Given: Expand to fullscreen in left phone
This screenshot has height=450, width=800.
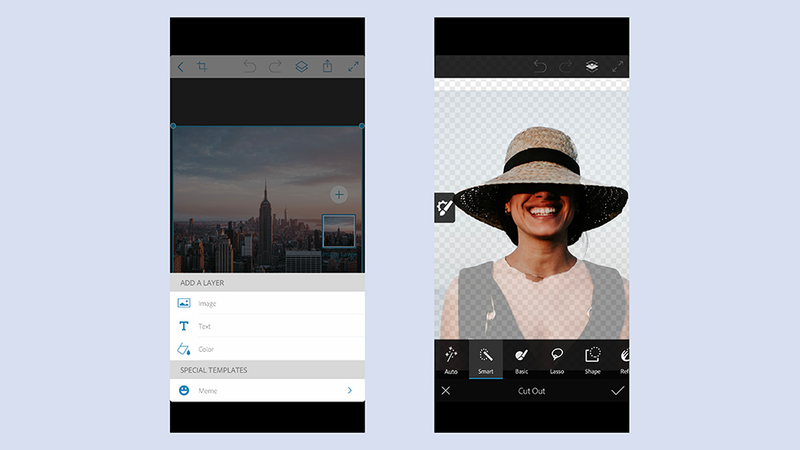Looking at the screenshot, I should (353, 66).
